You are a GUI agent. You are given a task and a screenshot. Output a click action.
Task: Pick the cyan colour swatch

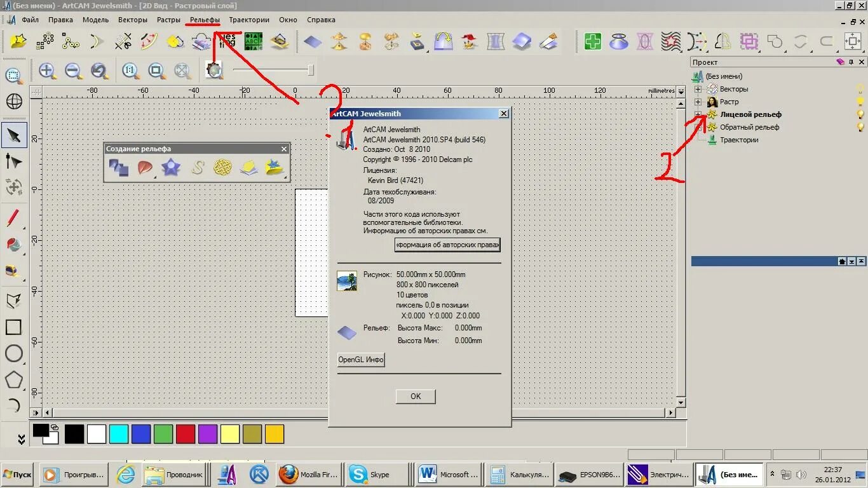119,434
